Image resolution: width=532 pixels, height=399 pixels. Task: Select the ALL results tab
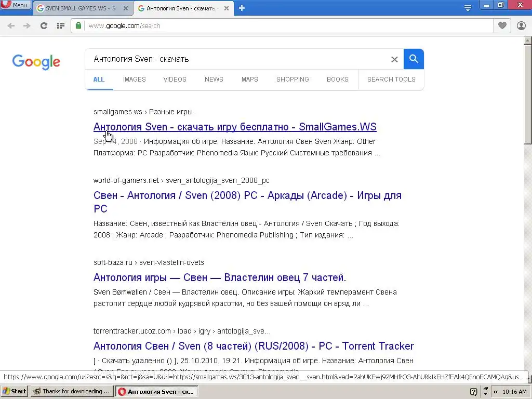(x=99, y=79)
